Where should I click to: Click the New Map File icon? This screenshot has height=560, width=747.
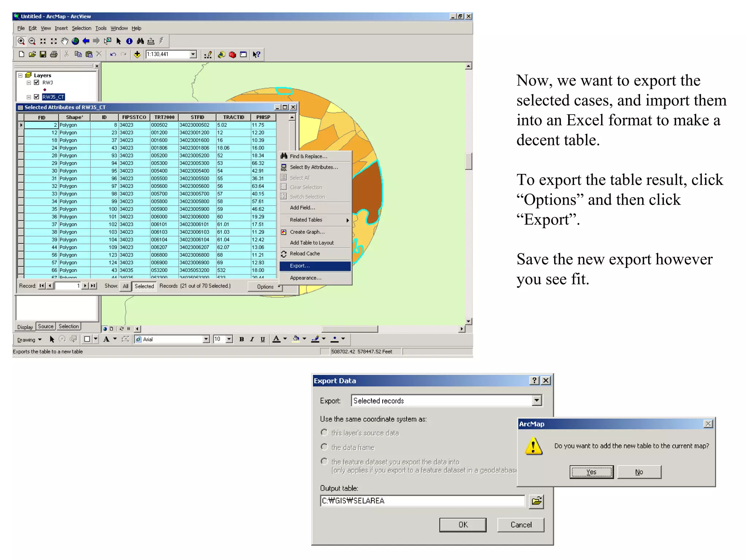[x=21, y=54]
